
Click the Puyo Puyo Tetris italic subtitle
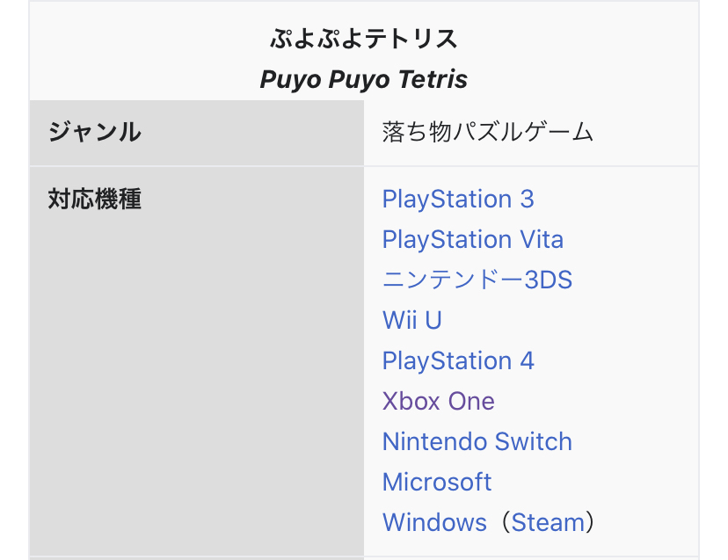pos(363,79)
